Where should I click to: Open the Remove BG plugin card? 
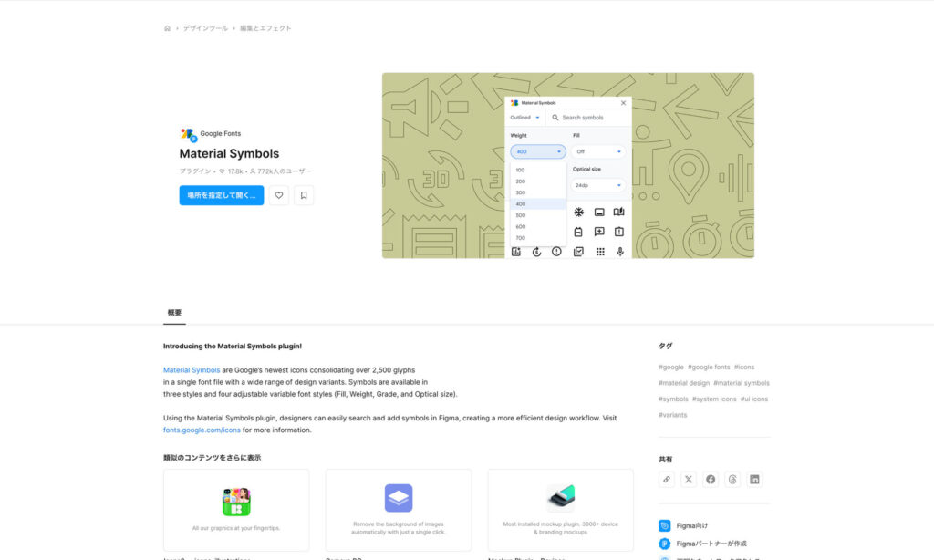(399, 510)
